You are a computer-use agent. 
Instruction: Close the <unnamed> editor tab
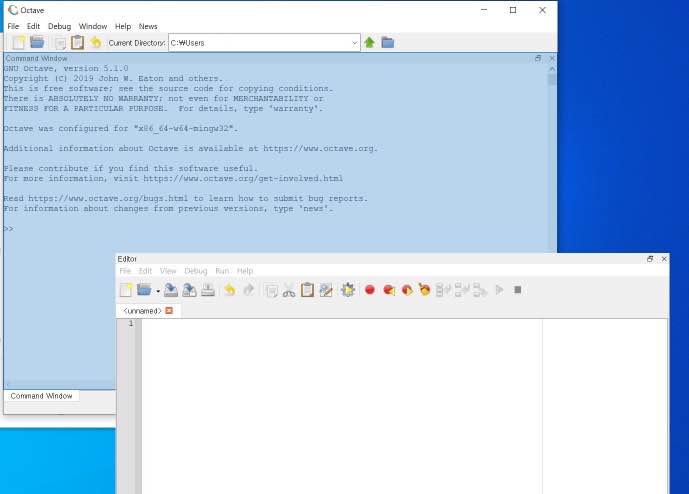(169, 311)
